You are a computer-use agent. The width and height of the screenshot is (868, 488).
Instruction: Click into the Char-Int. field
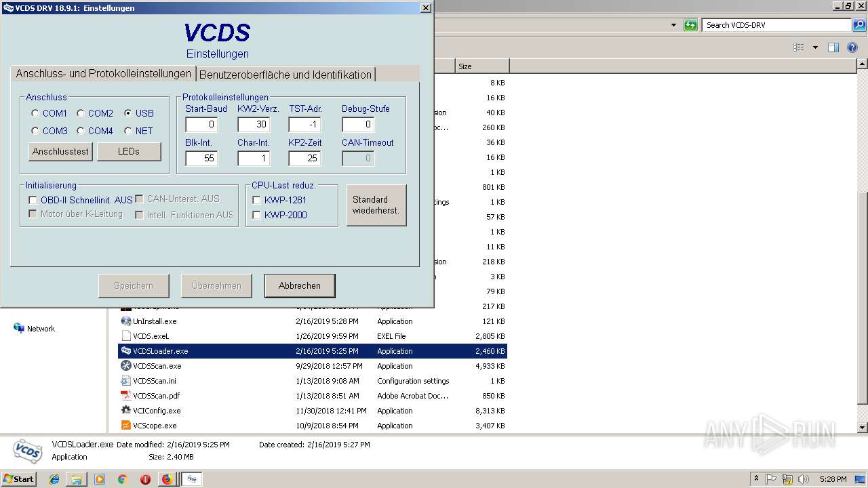pos(254,158)
